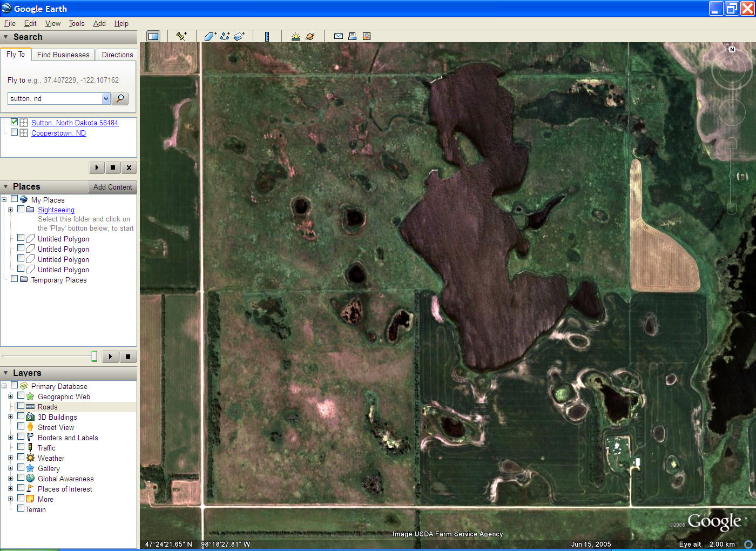756x551 pixels.
Task: Clear the search results with X button
Action: [129, 167]
